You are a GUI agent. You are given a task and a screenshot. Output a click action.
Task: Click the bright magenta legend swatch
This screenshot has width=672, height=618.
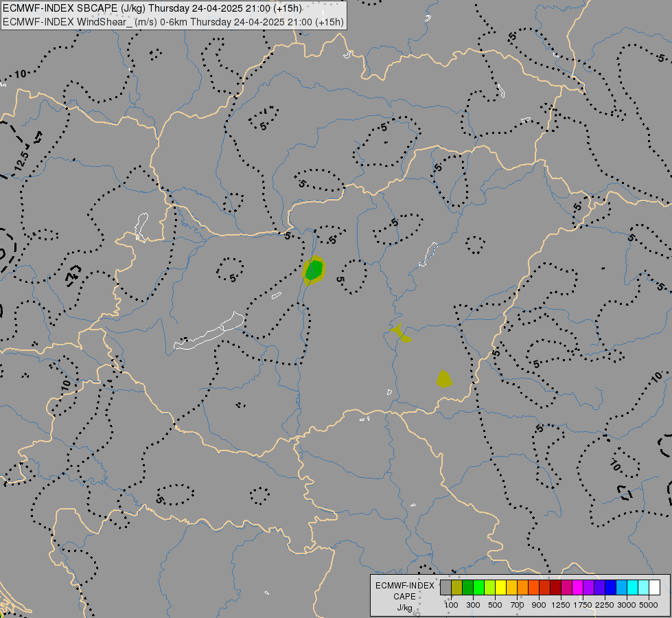pyautogui.click(x=577, y=587)
